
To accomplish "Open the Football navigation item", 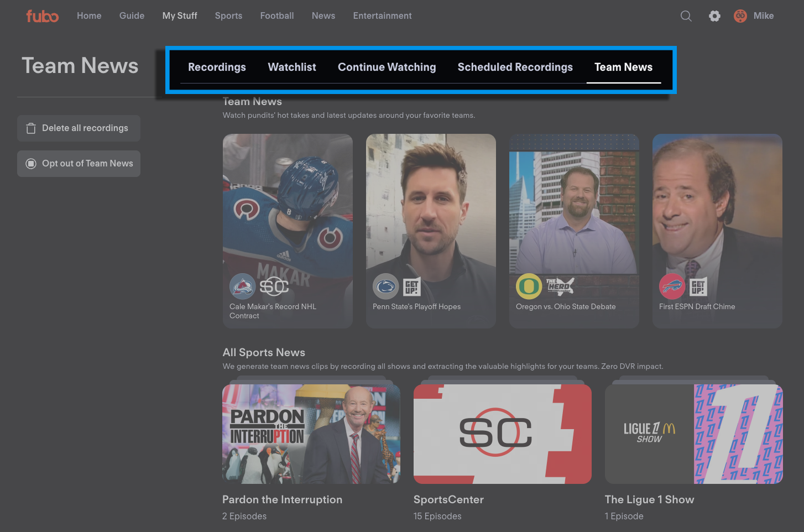I will [277, 16].
